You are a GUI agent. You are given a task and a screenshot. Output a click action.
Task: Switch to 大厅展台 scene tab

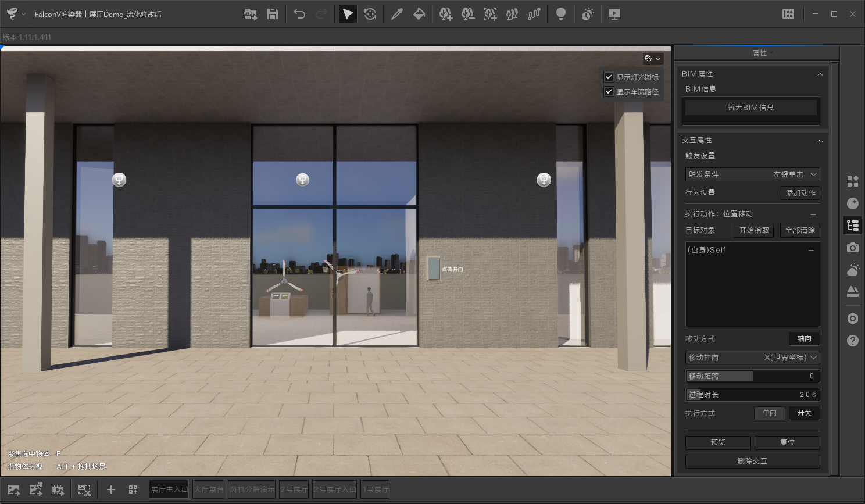[x=209, y=489]
